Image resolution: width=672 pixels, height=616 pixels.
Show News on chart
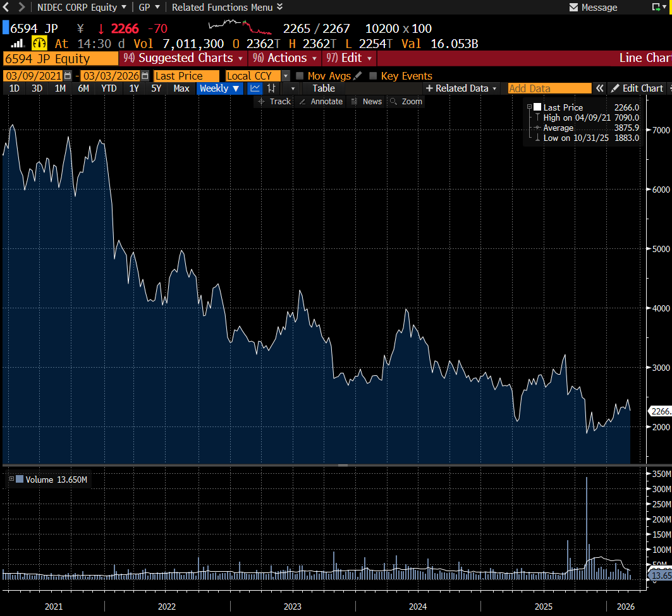367,102
